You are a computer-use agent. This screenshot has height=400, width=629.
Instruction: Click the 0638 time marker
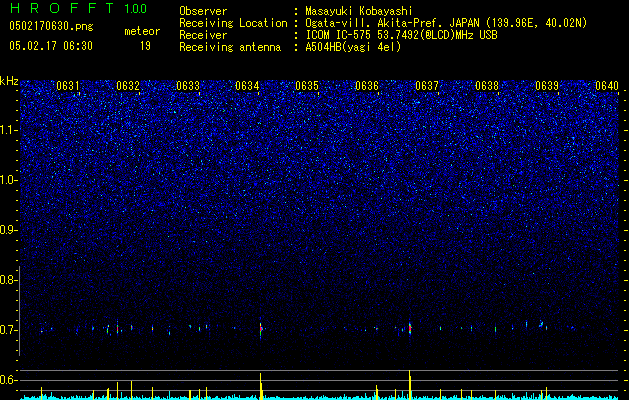coord(487,86)
